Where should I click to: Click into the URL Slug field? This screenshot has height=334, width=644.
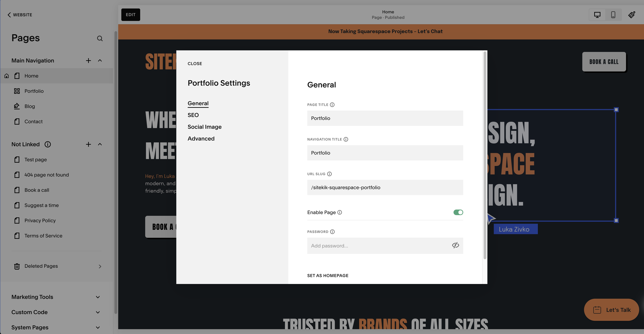(385, 188)
